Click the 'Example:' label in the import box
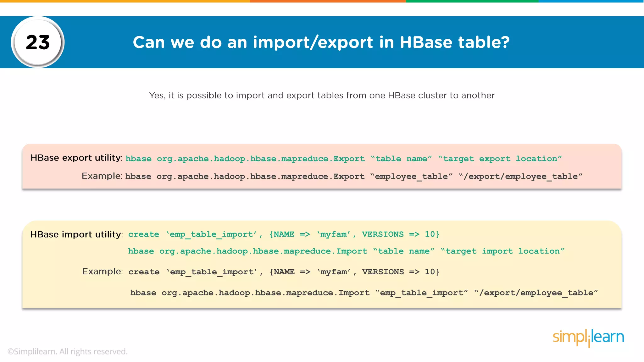 coord(102,271)
